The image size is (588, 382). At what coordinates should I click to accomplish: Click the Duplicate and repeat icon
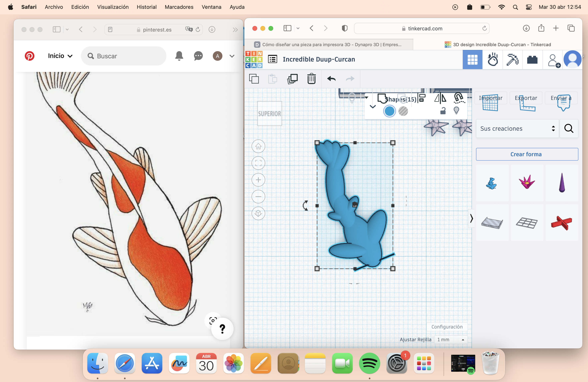(292, 79)
